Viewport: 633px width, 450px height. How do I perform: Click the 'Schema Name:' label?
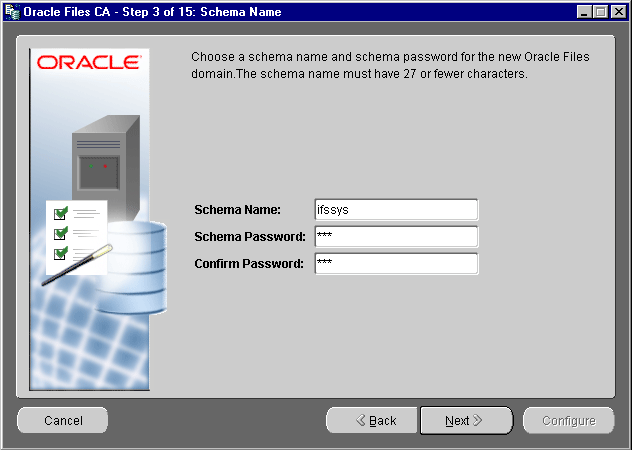237,210
